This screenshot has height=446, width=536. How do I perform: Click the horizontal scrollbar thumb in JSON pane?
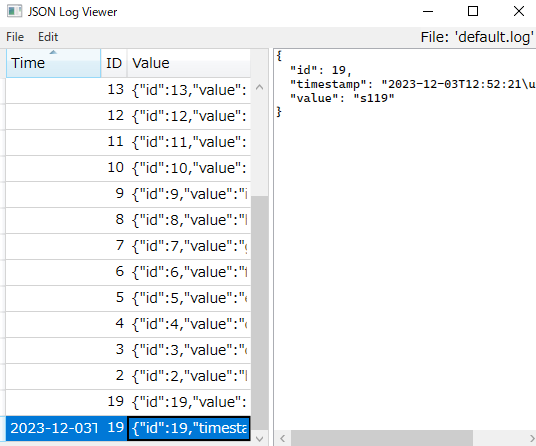tap(382, 438)
